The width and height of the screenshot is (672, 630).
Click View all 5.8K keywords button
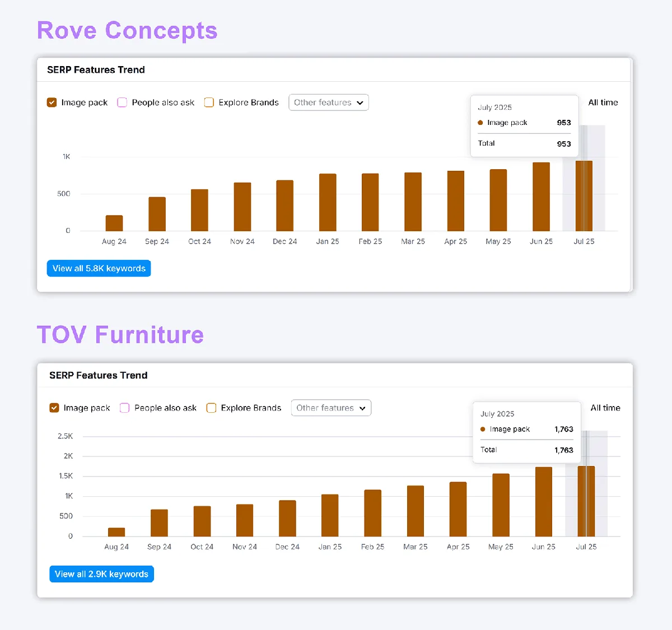[99, 268]
